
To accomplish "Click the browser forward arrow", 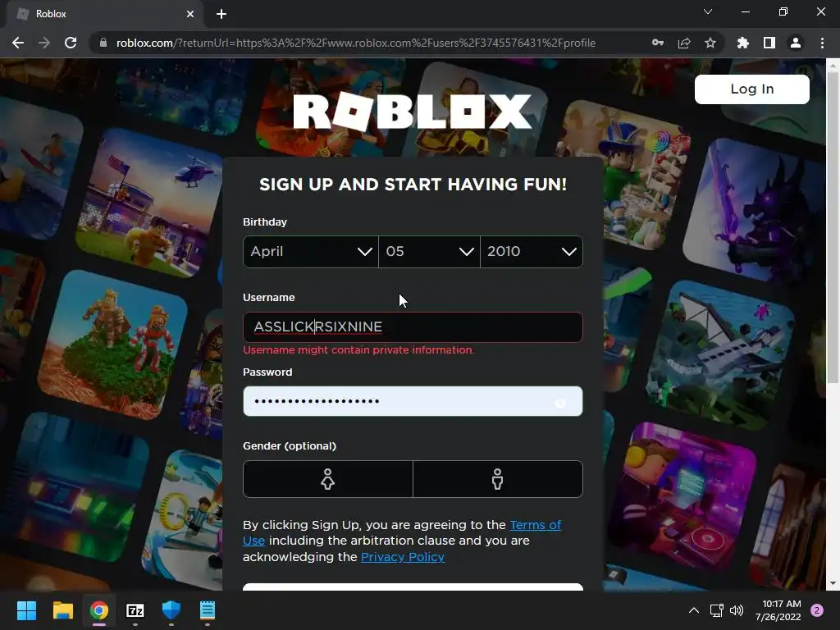I will (x=44, y=43).
